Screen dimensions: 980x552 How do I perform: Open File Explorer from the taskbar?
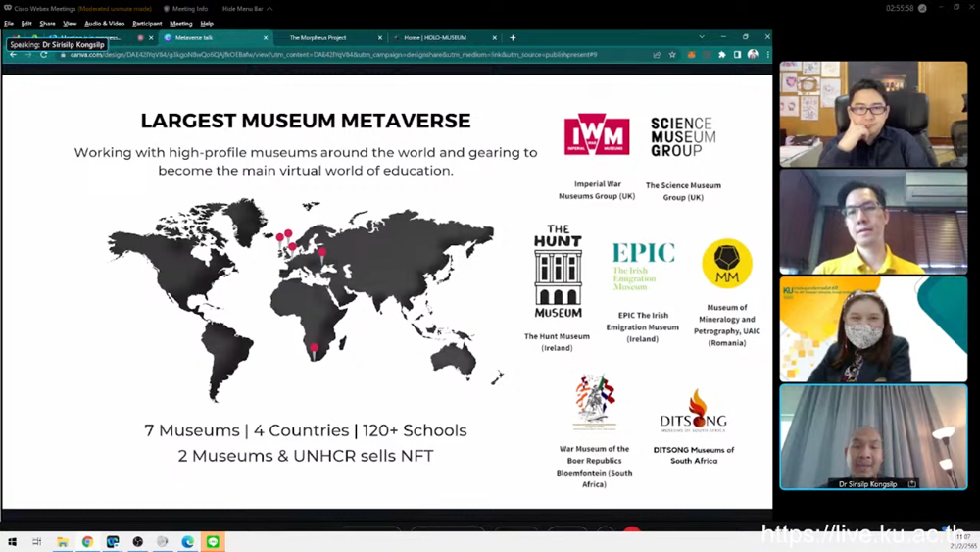pyautogui.click(x=63, y=542)
